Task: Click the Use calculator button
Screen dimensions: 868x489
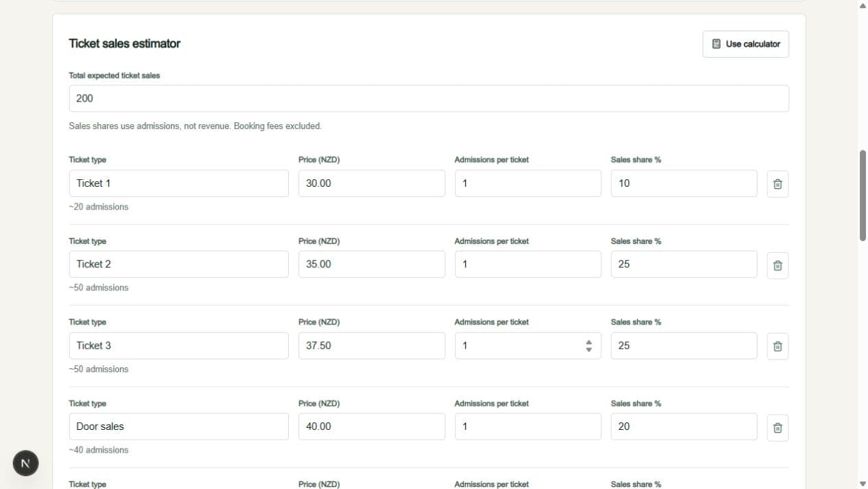Action: coord(746,44)
